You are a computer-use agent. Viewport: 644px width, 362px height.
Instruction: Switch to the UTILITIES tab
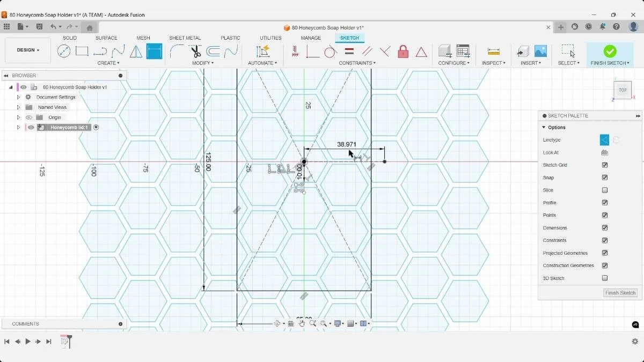pyautogui.click(x=270, y=38)
